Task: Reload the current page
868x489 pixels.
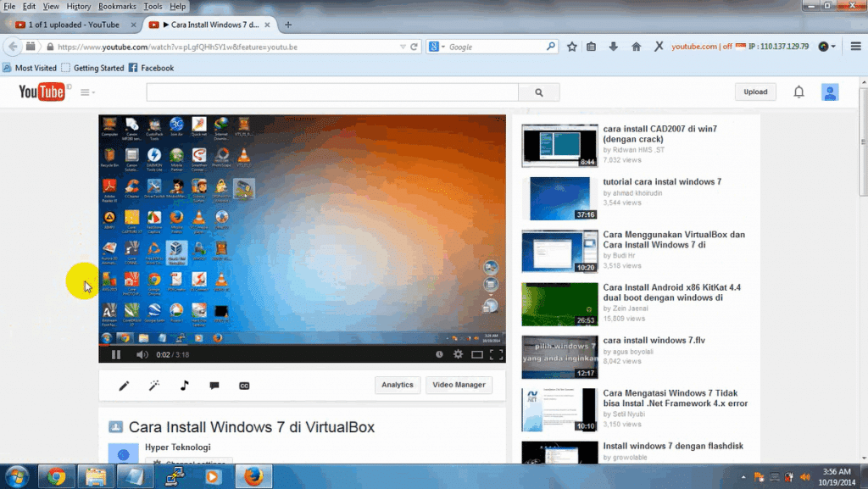Action: [414, 47]
